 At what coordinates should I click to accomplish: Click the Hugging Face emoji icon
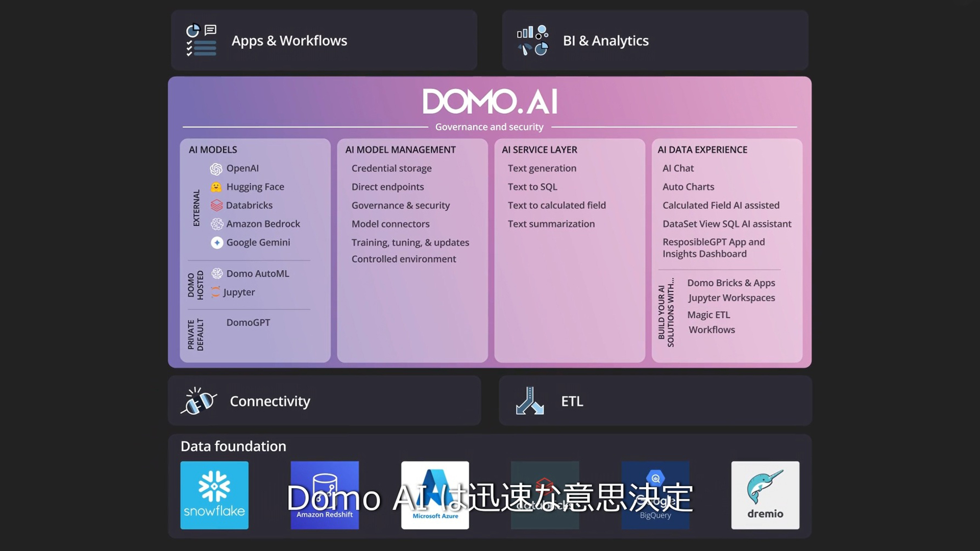pos(216,187)
